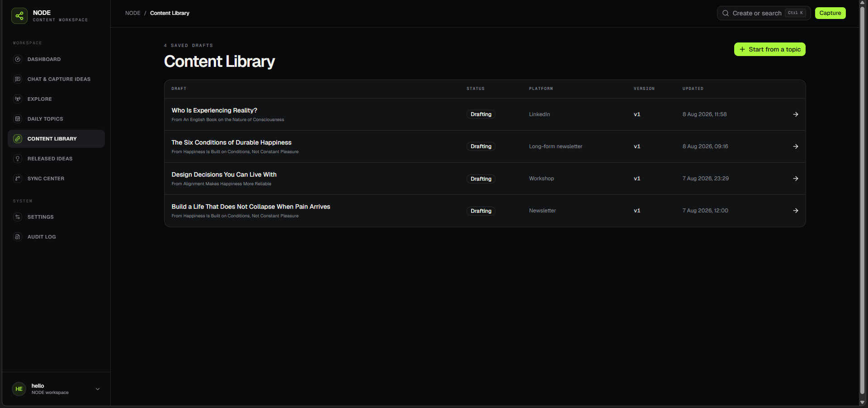Click the Chat & Capture Ideas icon
The width and height of the screenshot is (868, 408).
[x=18, y=79]
